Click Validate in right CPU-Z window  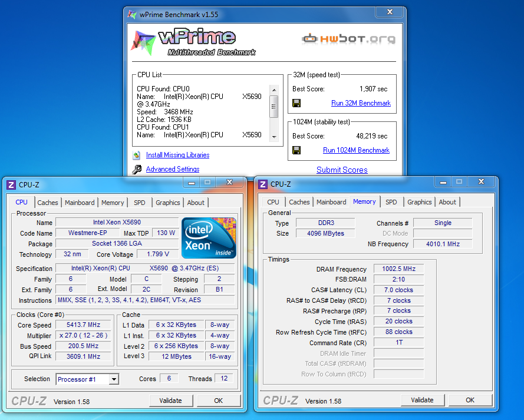click(423, 400)
